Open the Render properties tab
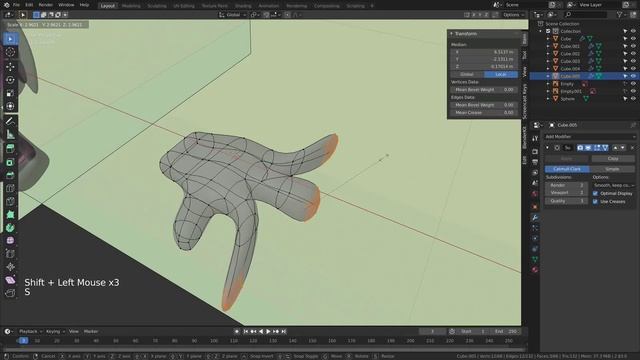The height and width of the screenshot is (360, 640). click(535, 152)
